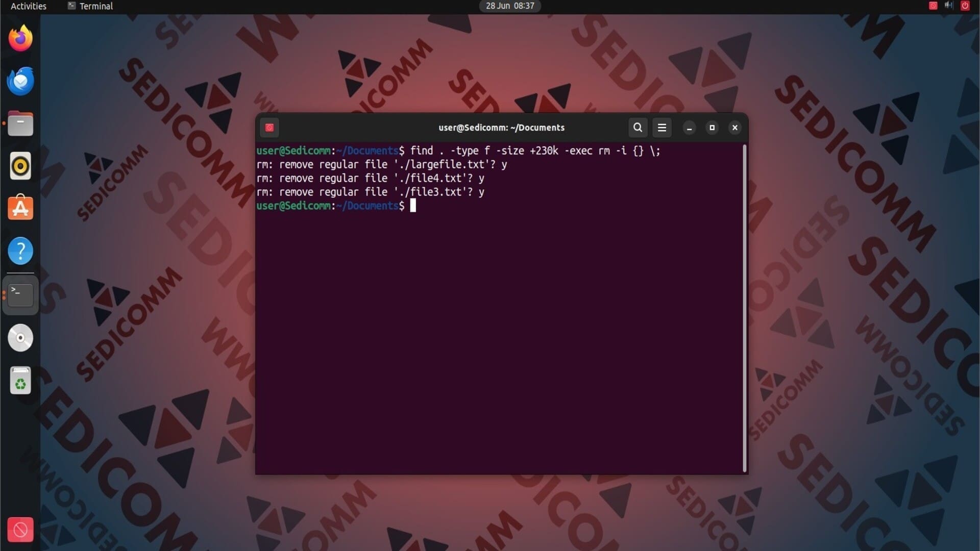This screenshot has height=551, width=980.
Task: Open the Terminal app menu in top bar
Action: click(90, 6)
